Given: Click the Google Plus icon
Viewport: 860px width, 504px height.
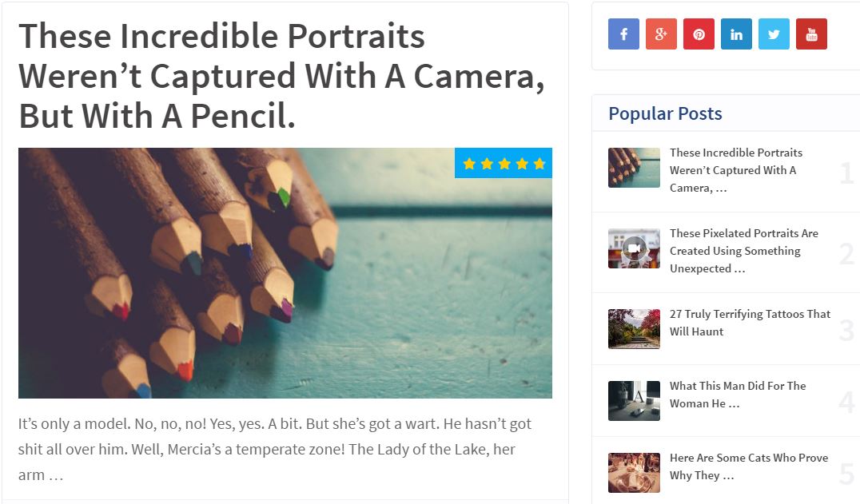Looking at the screenshot, I should click(661, 34).
